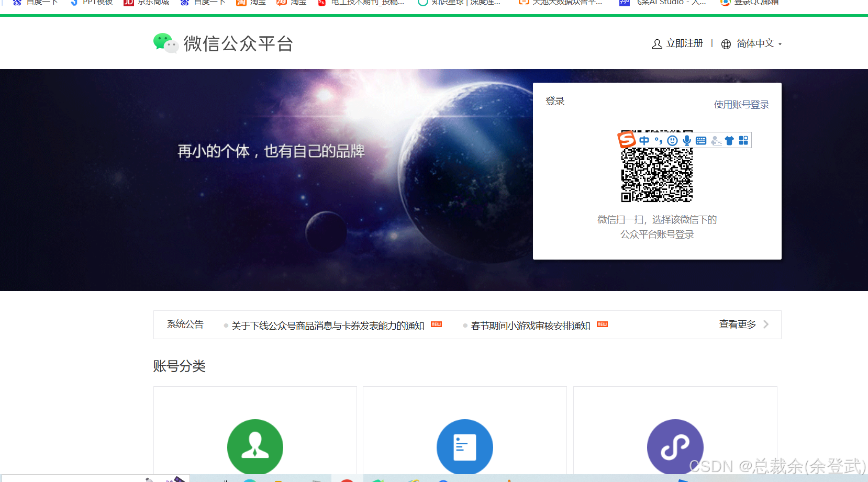Click the chevron arrow beside 查看更多
Viewport: 868px width, 482px height.
(766, 324)
